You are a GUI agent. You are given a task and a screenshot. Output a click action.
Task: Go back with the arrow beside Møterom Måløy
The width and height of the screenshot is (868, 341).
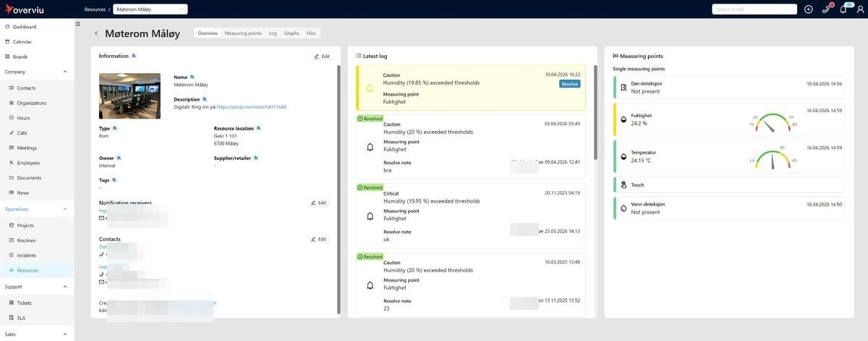point(96,33)
